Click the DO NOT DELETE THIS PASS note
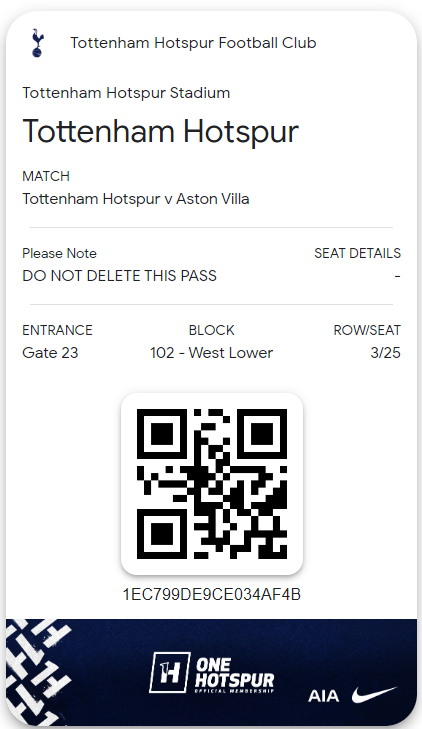 tap(119, 276)
